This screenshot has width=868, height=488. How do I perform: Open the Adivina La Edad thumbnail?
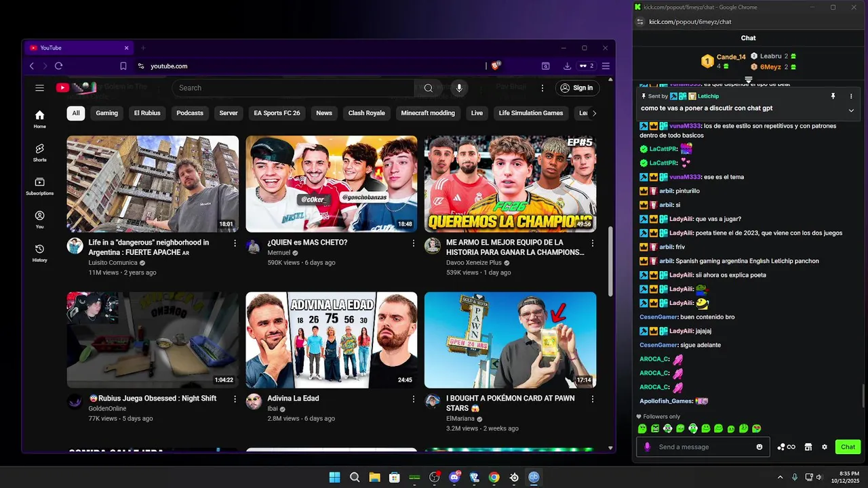332,340
